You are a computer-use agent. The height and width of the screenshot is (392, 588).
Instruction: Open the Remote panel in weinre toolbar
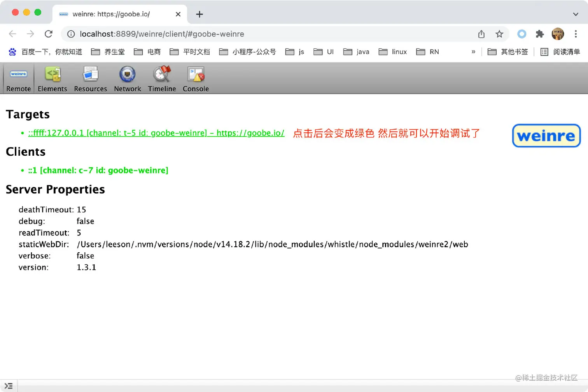[18, 79]
